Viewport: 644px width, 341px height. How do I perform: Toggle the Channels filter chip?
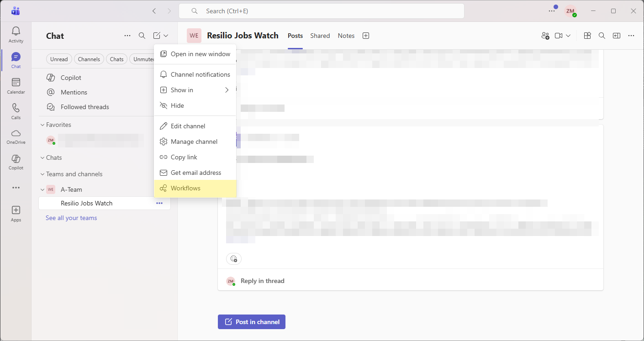click(x=89, y=59)
